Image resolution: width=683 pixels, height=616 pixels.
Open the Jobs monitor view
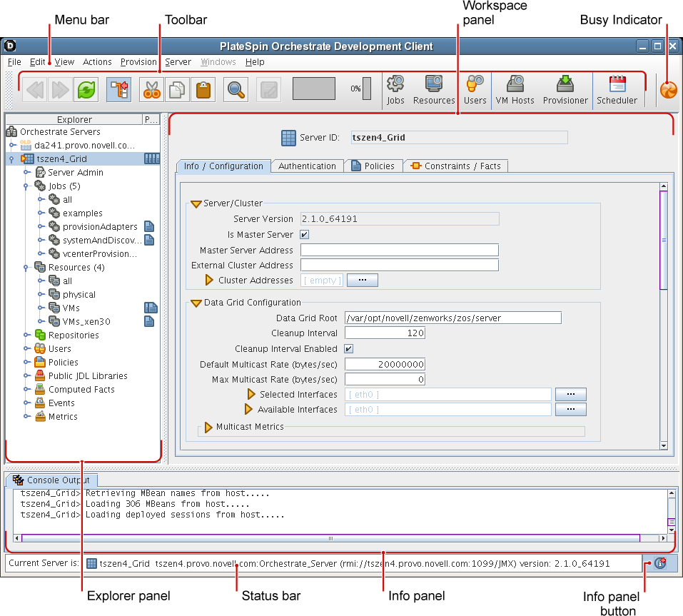[395, 90]
